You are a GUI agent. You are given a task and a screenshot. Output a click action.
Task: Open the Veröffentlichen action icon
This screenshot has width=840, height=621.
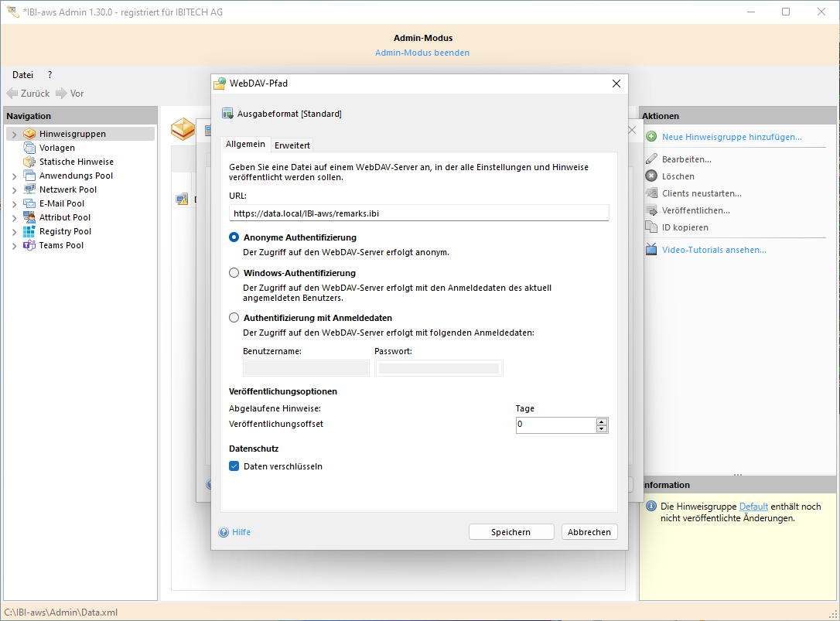(x=652, y=210)
